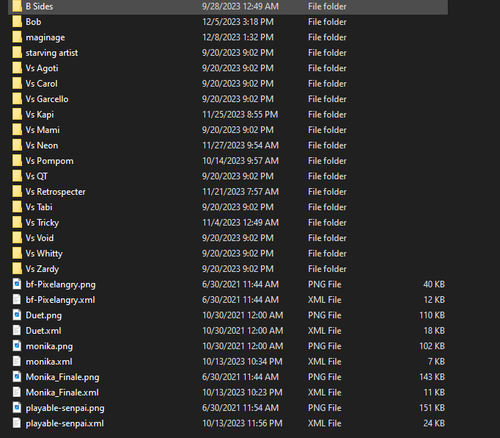Image resolution: width=500 pixels, height=438 pixels.
Task: Select the 'playable-senpai.xml' file name
Action: [x=65, y=424]
